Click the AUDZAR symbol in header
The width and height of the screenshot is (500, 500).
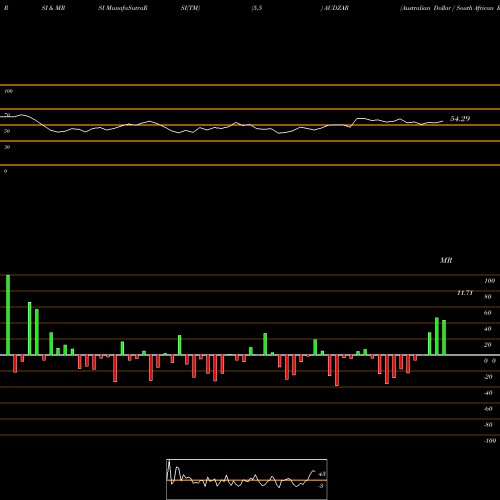tap(335, 8)
